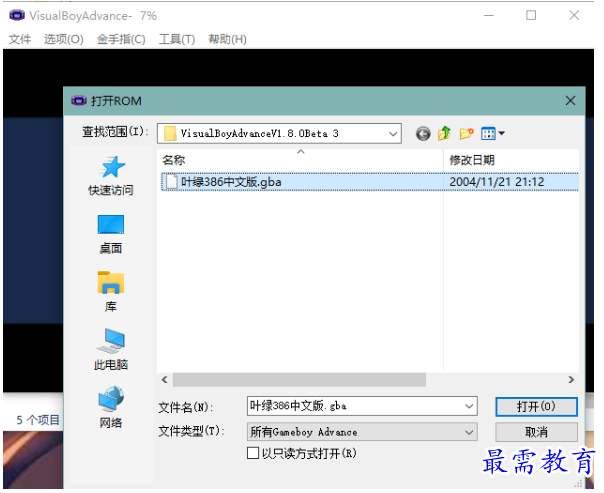Click the file icon of 叶绿386中文版.gba
The image size is (604, 493).
pos(171,182)
